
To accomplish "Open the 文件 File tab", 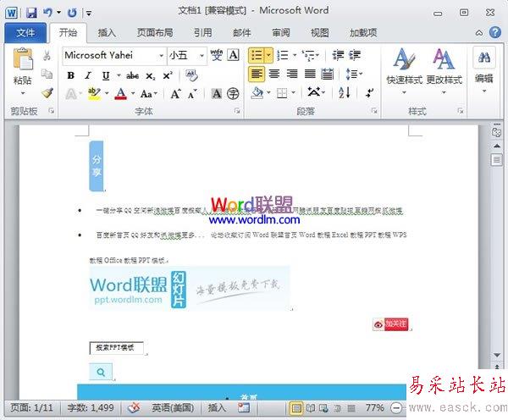I will click(x=25, y=32).
